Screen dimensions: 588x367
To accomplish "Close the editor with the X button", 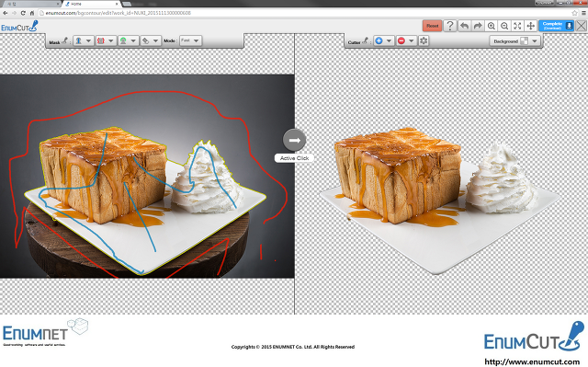I will pos(582,26).
